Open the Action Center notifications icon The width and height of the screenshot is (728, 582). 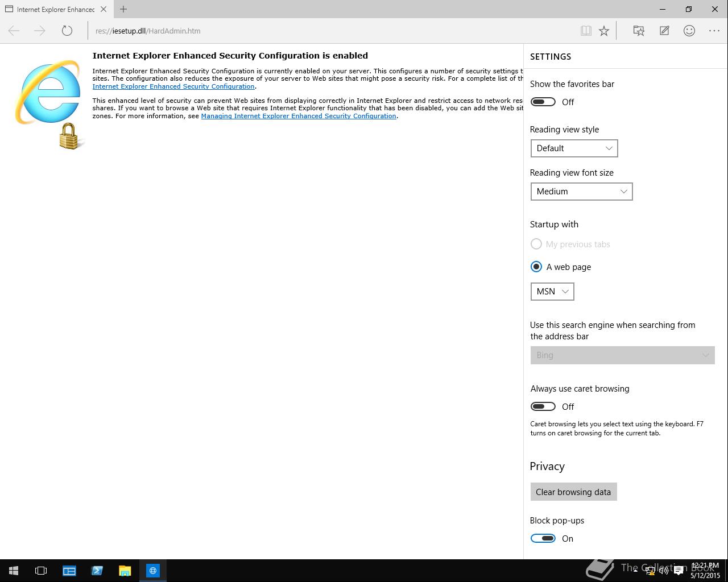(x=679, y=571)
